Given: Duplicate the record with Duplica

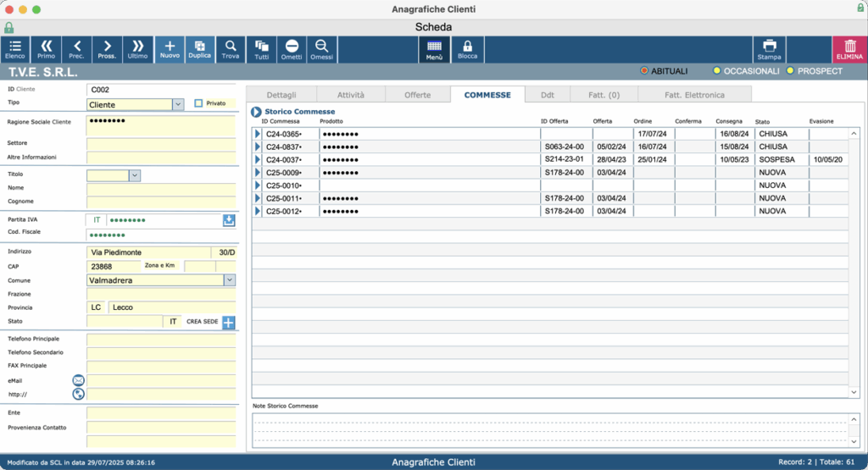Looking at the screenshot, I should pyautogui.click(x=199, y=50).
